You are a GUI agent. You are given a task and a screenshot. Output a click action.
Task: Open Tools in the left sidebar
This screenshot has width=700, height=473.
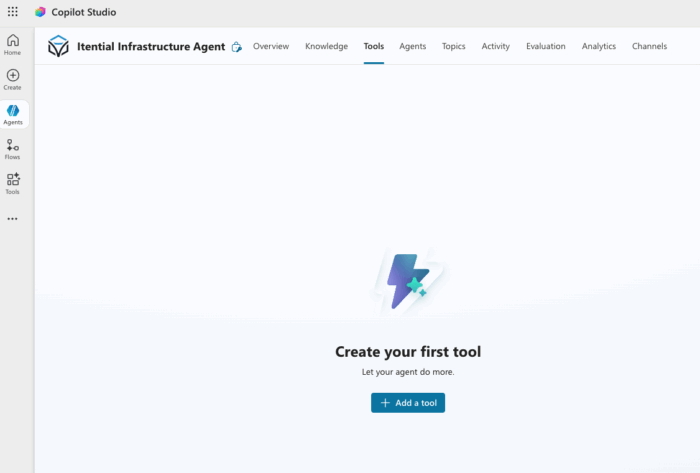(x=12, y=184)
